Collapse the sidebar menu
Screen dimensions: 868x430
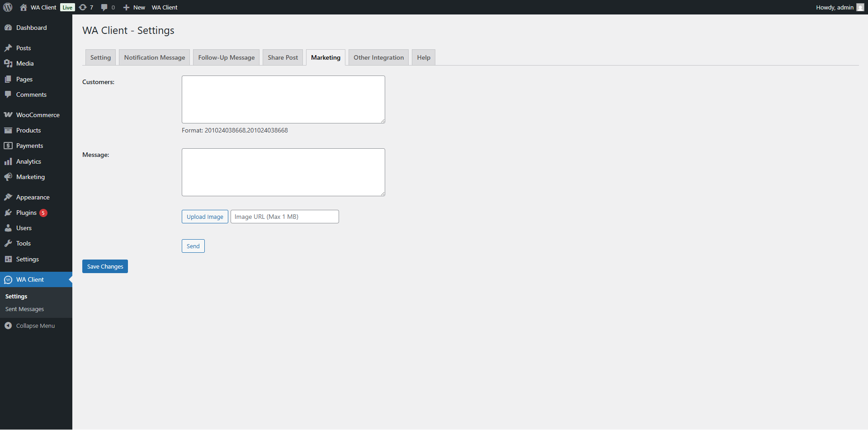pos(35,326)
